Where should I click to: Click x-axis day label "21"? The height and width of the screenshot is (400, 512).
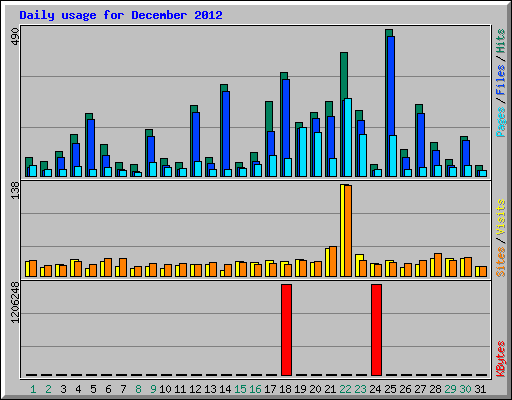pyautogui.click(x=330, y=389)
